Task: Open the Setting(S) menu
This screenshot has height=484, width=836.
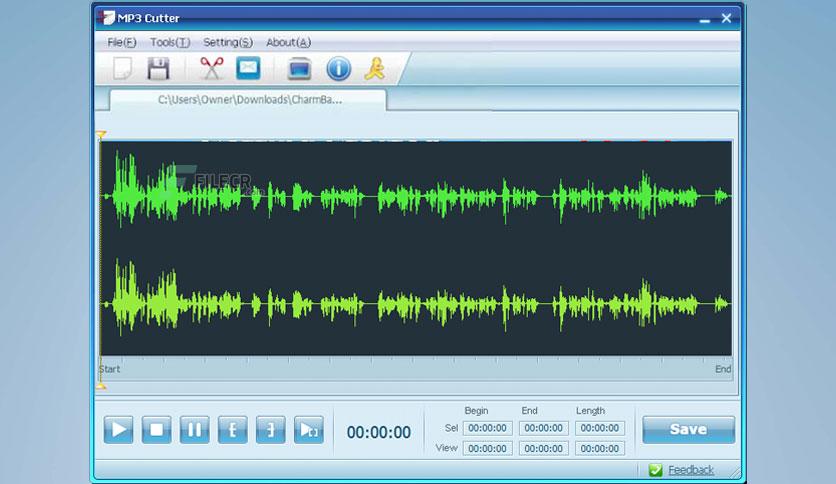Action: [228, 42]
